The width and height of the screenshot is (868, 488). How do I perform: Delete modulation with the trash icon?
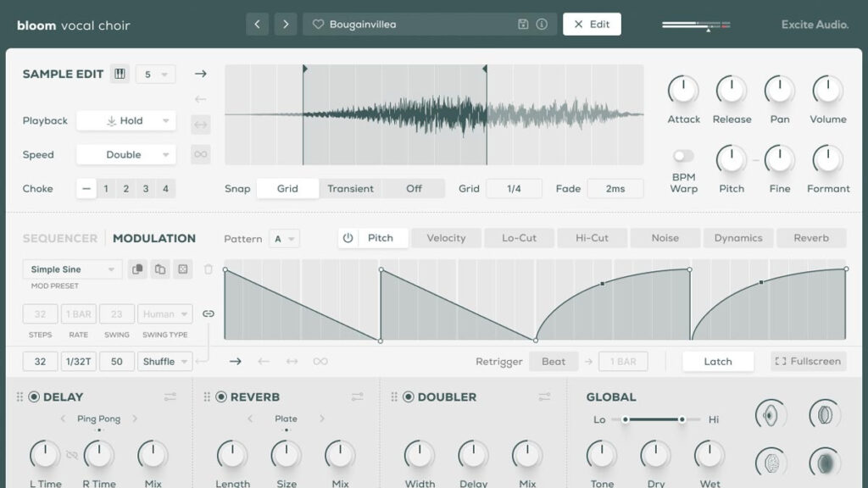click(x=209, y=269)
